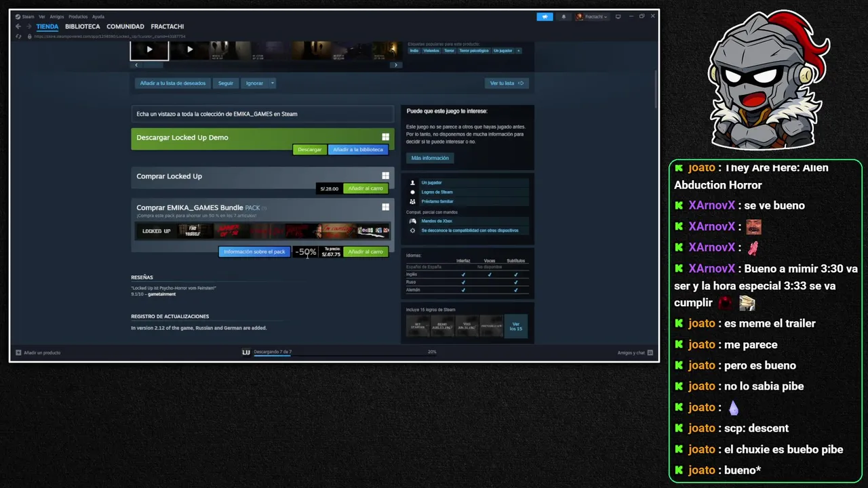Click Windows icon on Locked Up Demo row

click(385, 137)
